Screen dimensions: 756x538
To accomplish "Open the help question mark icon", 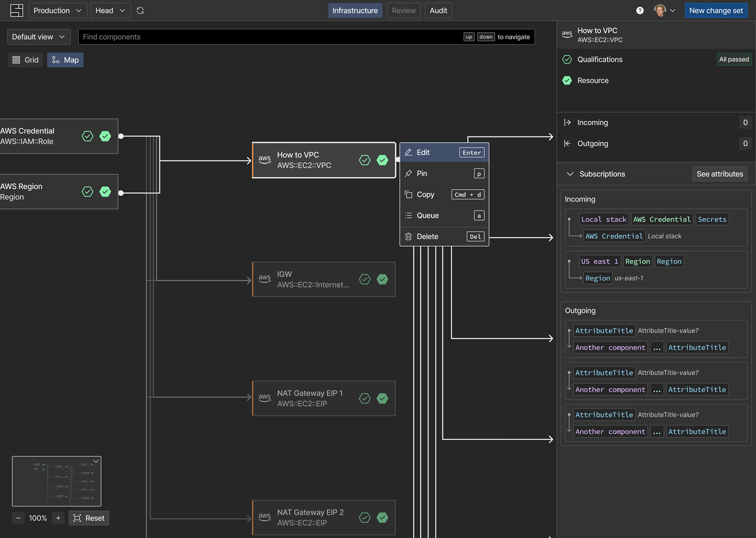I will tap(640, 10).
